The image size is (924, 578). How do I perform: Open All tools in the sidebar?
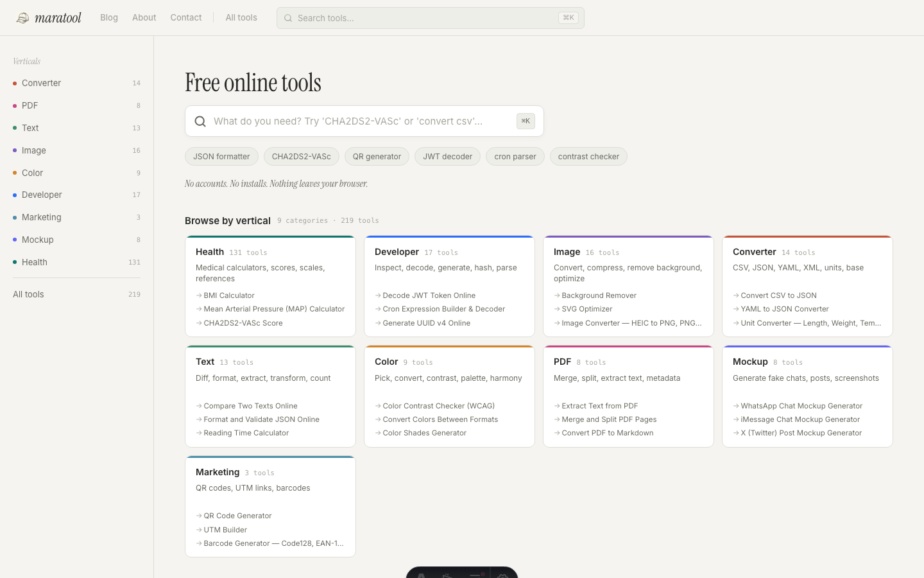(77, 294)
